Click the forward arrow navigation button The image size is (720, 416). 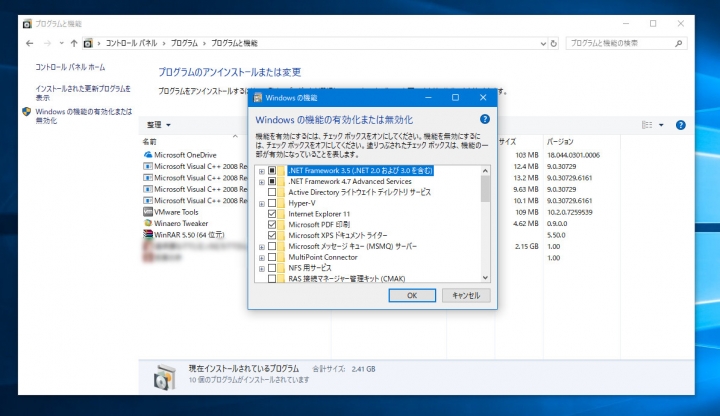tap(47, 43)
